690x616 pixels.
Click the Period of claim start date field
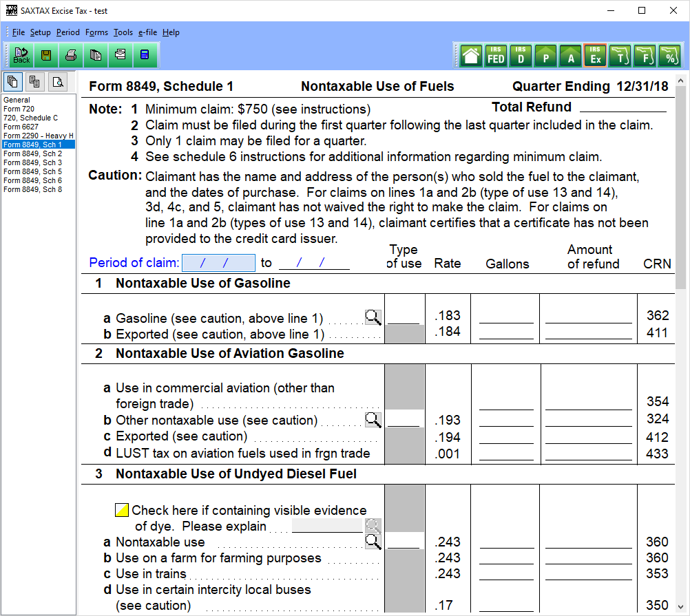click(218, 262)
